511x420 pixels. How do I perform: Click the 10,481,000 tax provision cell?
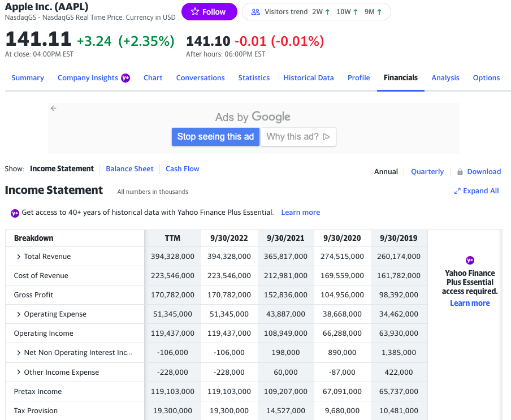coord(399,411)
